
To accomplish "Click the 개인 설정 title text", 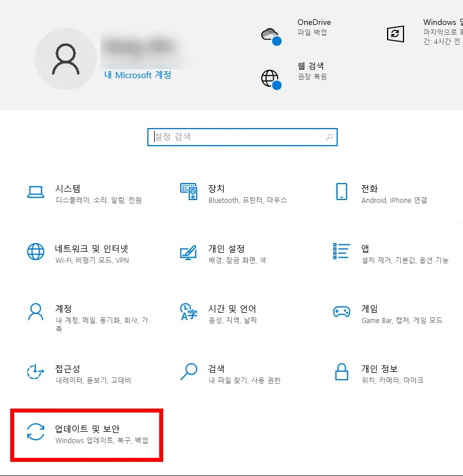I will click(227, 249).
